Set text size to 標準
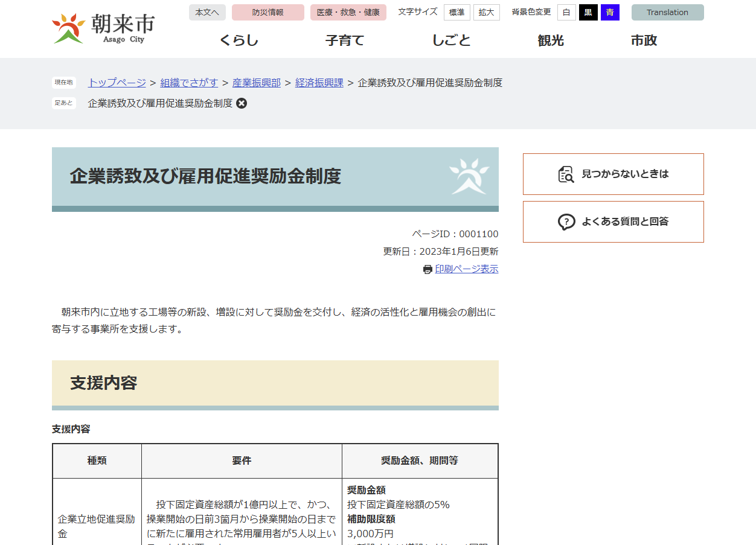 (457, 13)
